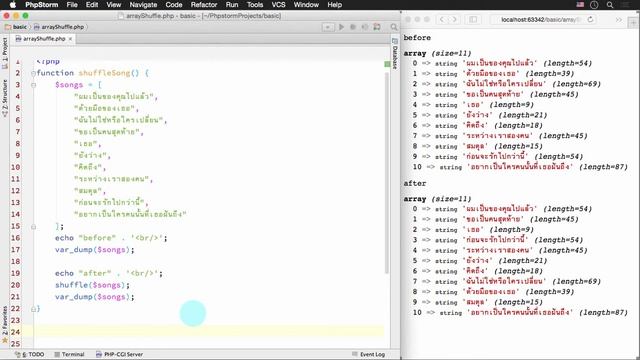Open the PHP-CGI Server tool window
The width and height of the screenshot is (640, 360).
pos(120,354)
